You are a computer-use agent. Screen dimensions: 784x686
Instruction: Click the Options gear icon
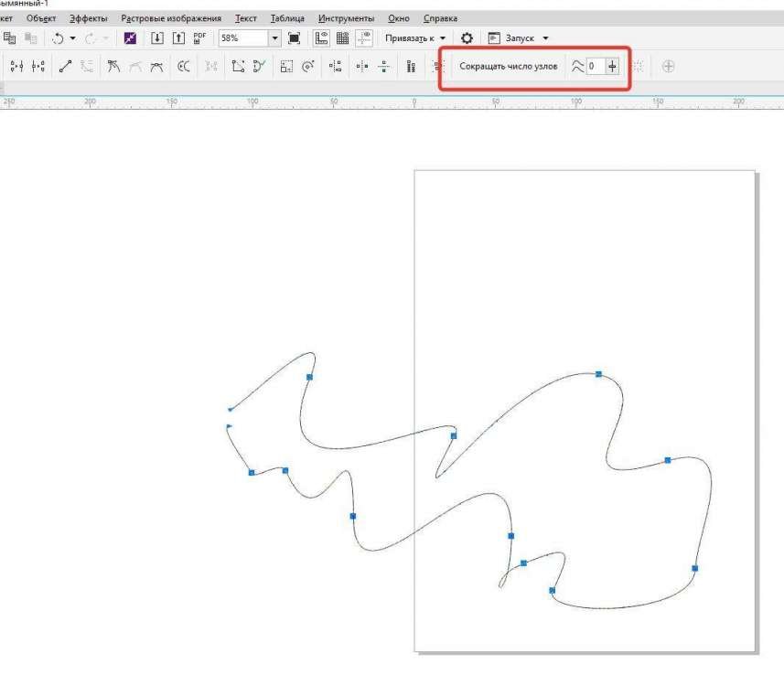point(467,38)
